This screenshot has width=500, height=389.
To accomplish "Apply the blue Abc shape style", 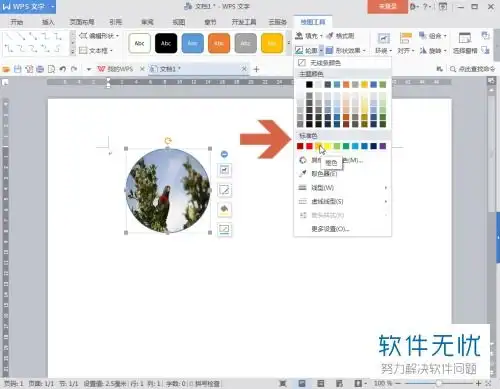I will [x=193, y=43].
